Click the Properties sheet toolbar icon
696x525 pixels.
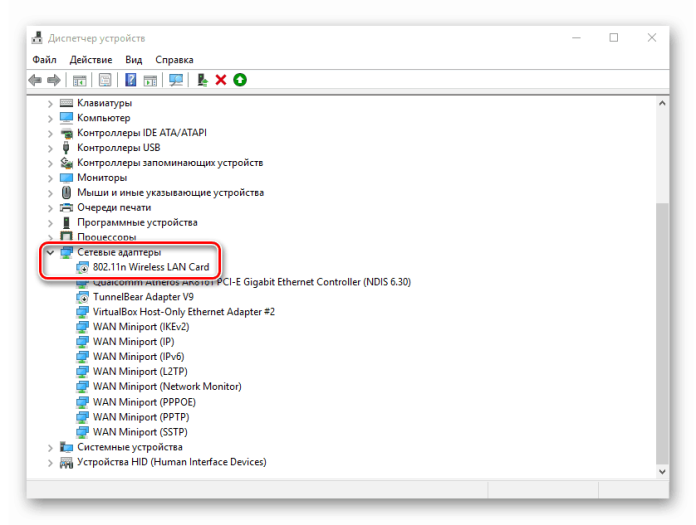coord(104,80)
